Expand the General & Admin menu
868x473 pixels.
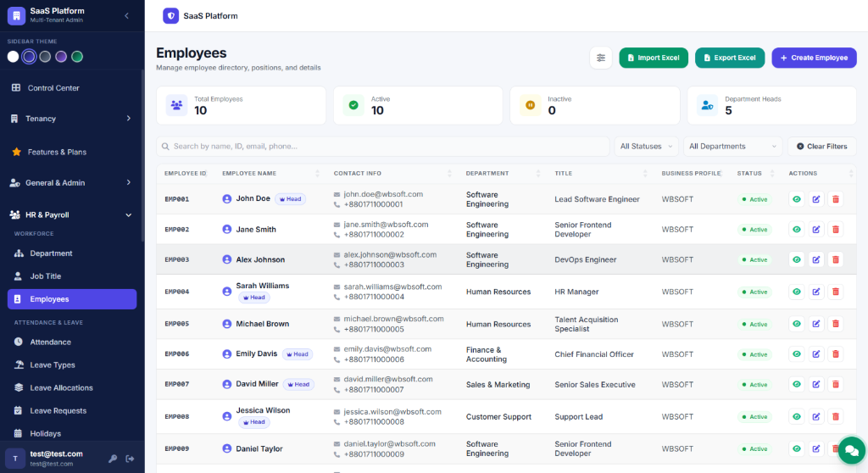tap(72, 183)
